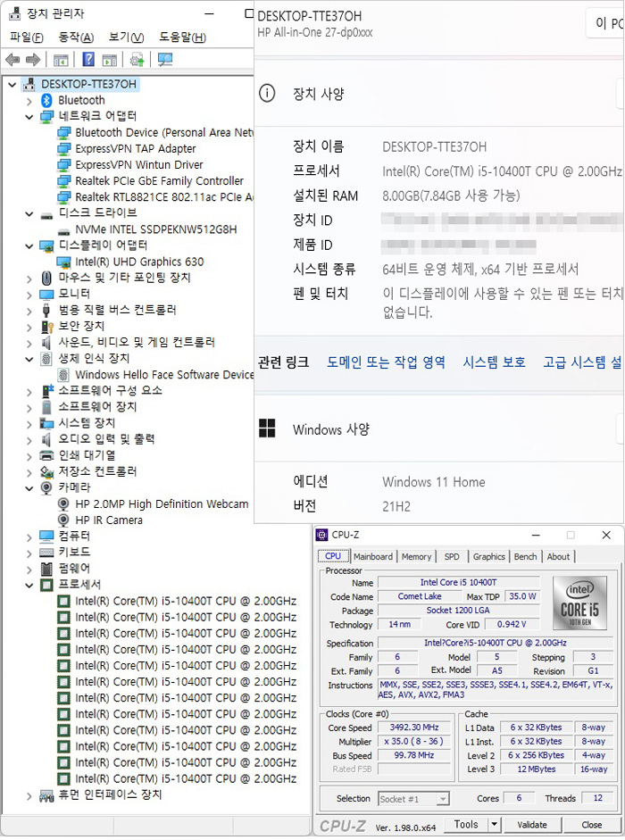Click the 시스템 보호 link

[x=495, y=362]
